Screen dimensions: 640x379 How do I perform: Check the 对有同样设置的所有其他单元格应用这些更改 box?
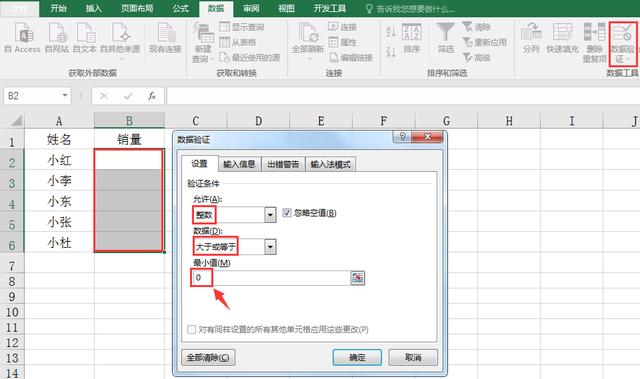point(191,329)
